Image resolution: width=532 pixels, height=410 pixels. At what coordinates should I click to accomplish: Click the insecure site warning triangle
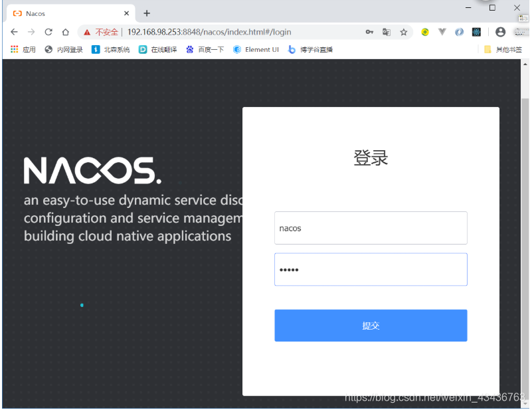coord(87,33)
